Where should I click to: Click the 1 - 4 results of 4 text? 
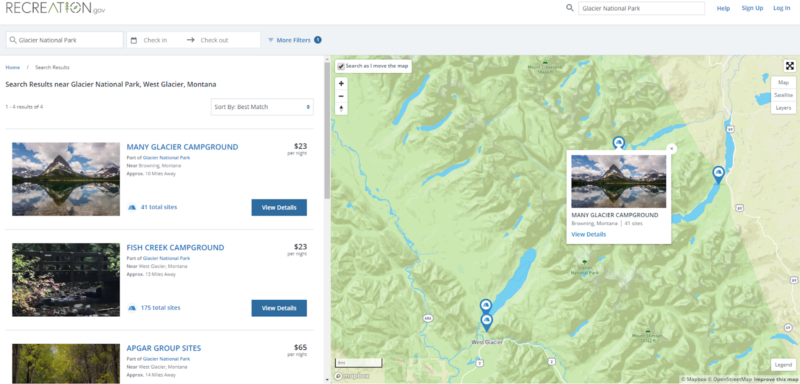pyautogui.click(x=24, y=107)
